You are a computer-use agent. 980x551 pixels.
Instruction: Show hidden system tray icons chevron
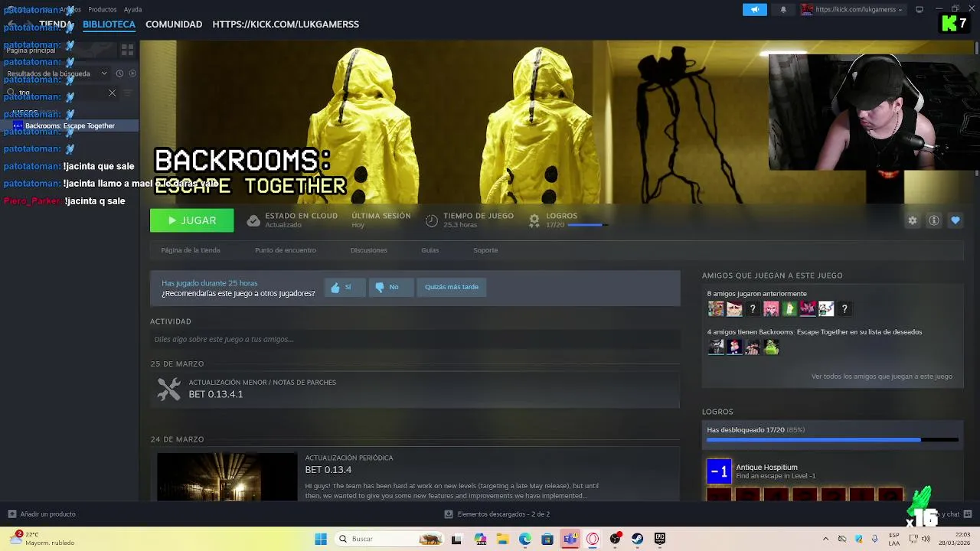(825, 539)
